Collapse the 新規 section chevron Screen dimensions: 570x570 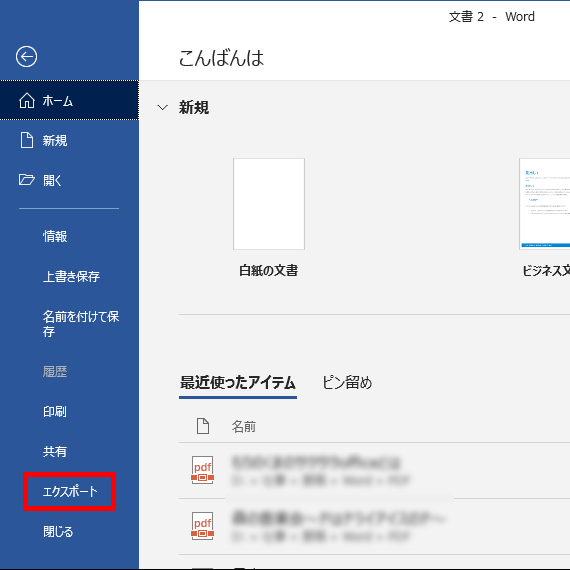162,108
